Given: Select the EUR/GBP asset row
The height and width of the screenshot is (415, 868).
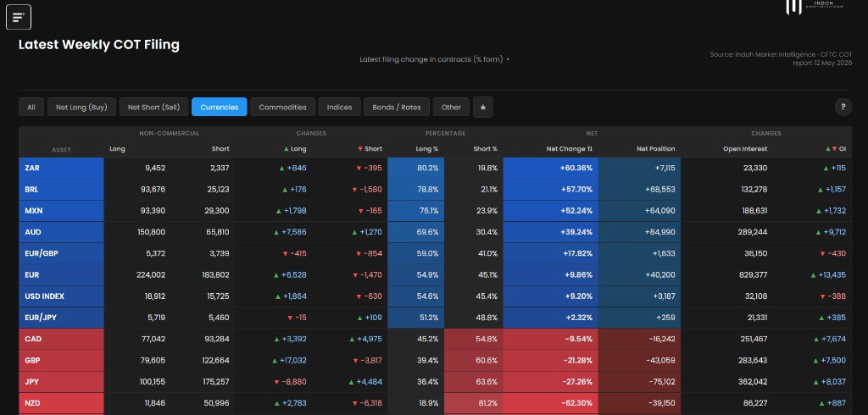Looking at the screenshot, I should pyautogui.click(x=435, y=253).
